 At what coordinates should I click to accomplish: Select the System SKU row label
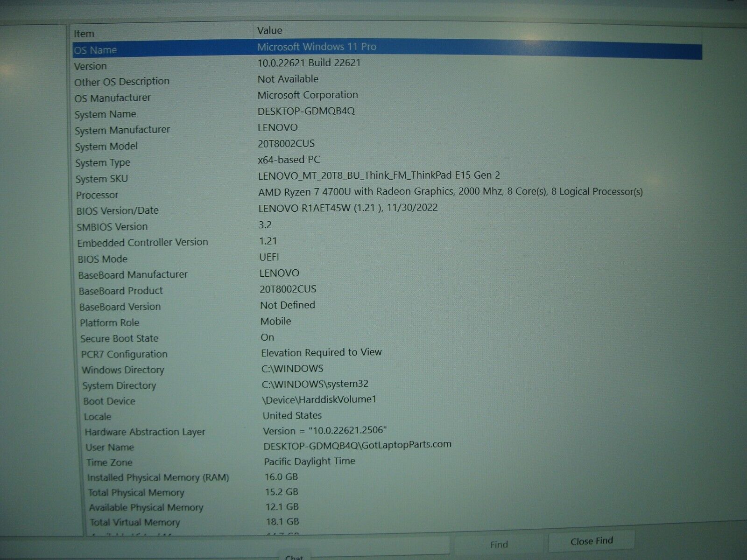pyautogui.click(x=102, y=179)
